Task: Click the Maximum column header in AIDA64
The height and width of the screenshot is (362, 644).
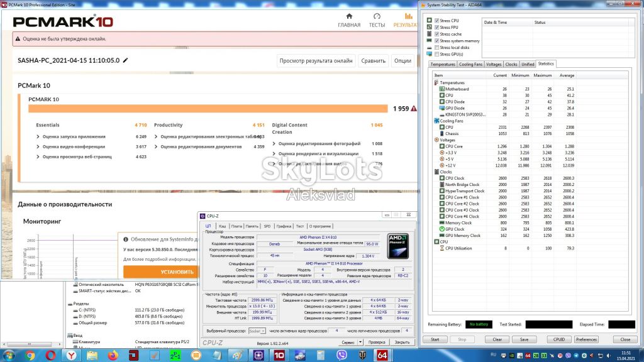Action: [x=542, y=75]
